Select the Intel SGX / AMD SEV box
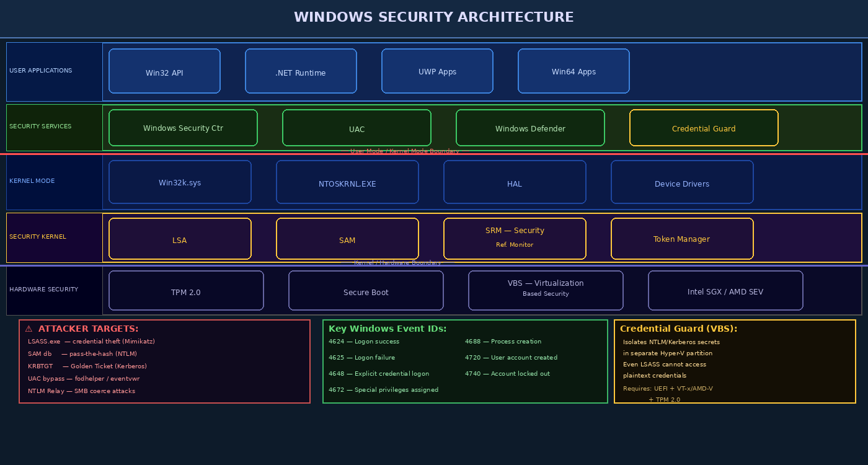Image resolution: width=868 pixels, height=465 pixels. click(x=725, y=290)
